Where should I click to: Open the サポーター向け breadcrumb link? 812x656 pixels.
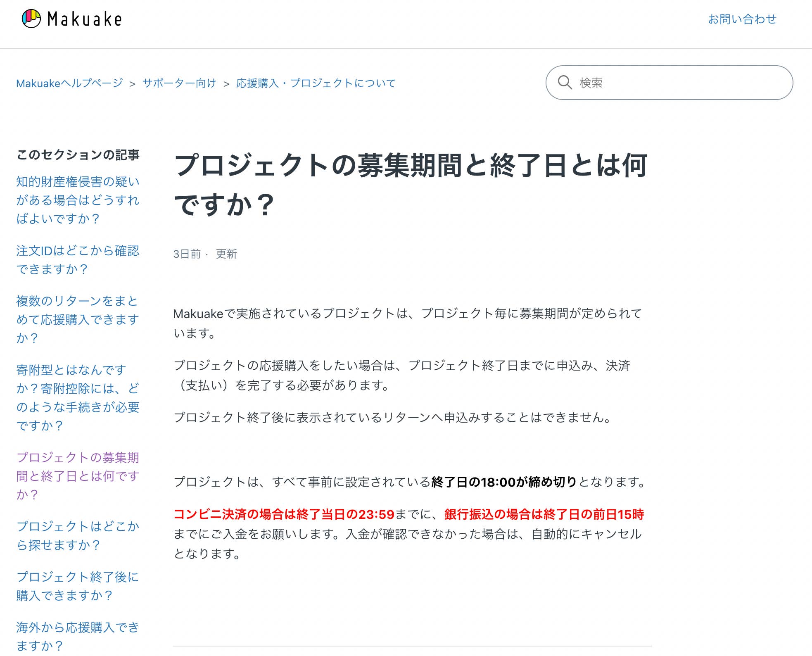pyautogui.click(x=179, y=83)
